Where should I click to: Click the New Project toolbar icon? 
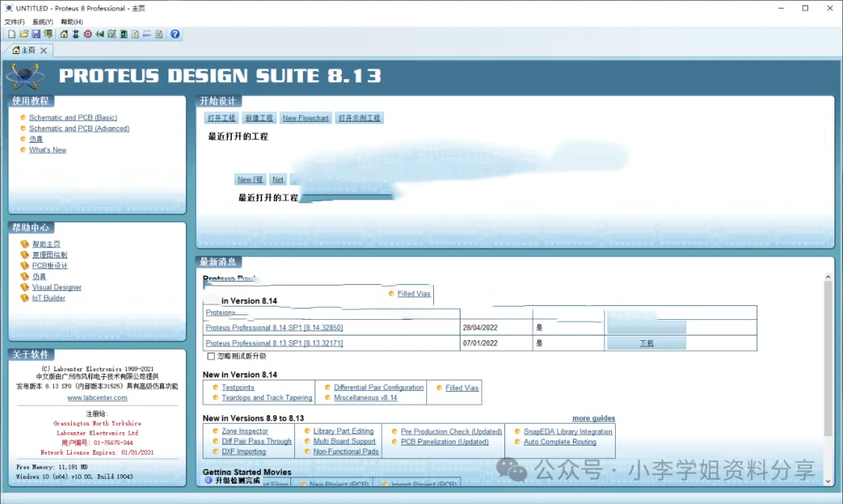(12, 34)
